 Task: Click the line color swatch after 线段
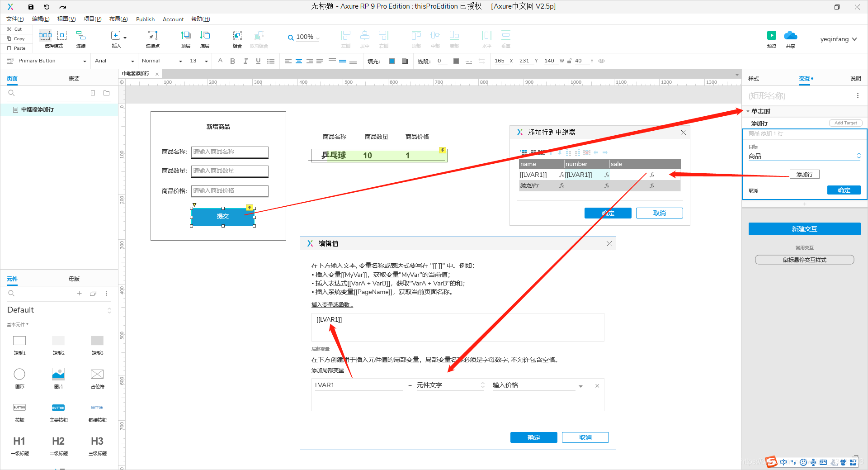(456, 61)
